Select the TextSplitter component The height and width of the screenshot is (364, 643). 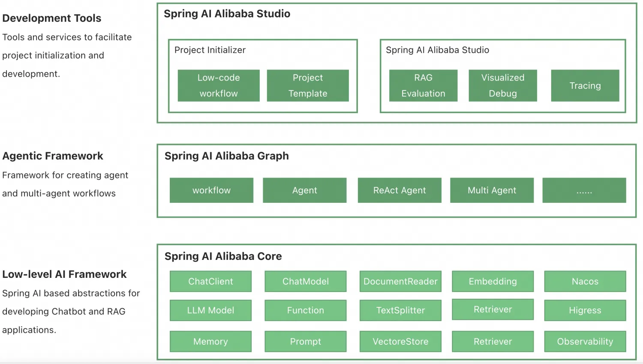coord(400,310)
